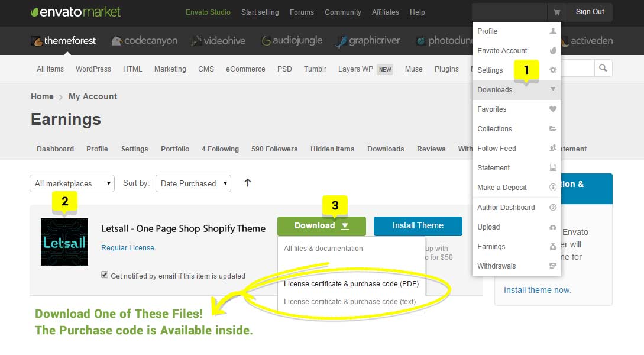Image resolution: width=644 pixels, height=355 pixels.
Task: Click the Install Theme button
Action: pos(418,225)
